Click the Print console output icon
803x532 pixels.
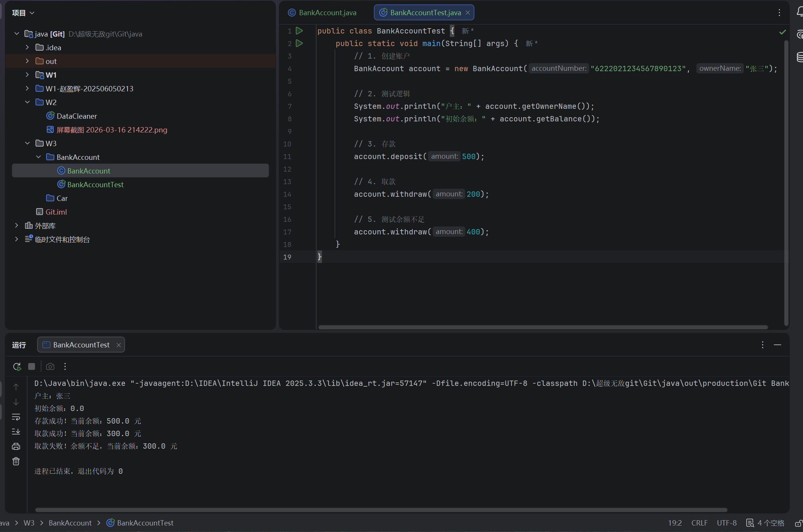(x=16, y=446)
